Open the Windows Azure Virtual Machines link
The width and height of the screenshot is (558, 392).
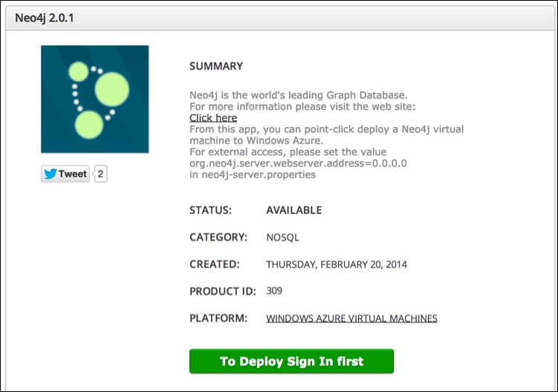[351, 318]
